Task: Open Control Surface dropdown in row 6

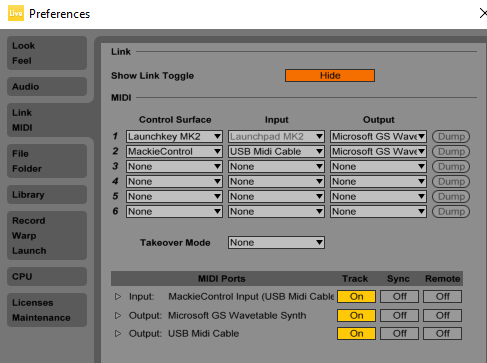Action: pyautogui.click(x=174, y=211)
